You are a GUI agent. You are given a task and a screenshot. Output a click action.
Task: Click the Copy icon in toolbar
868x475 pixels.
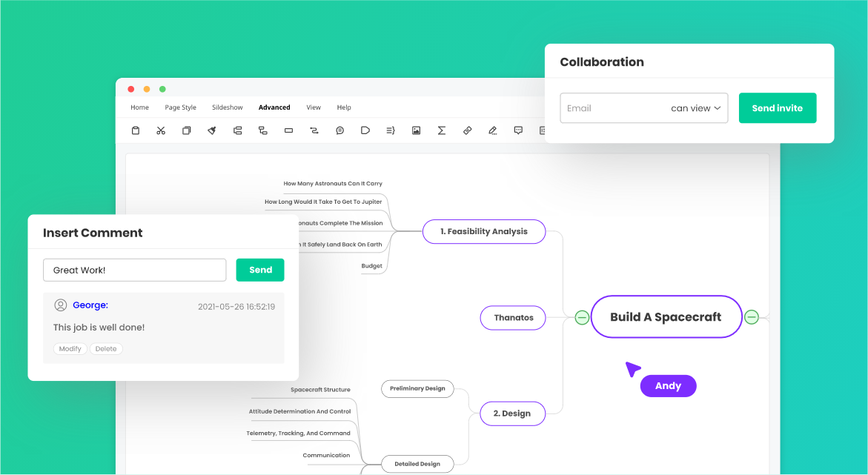pyautogui.click(x=187, y=130)
